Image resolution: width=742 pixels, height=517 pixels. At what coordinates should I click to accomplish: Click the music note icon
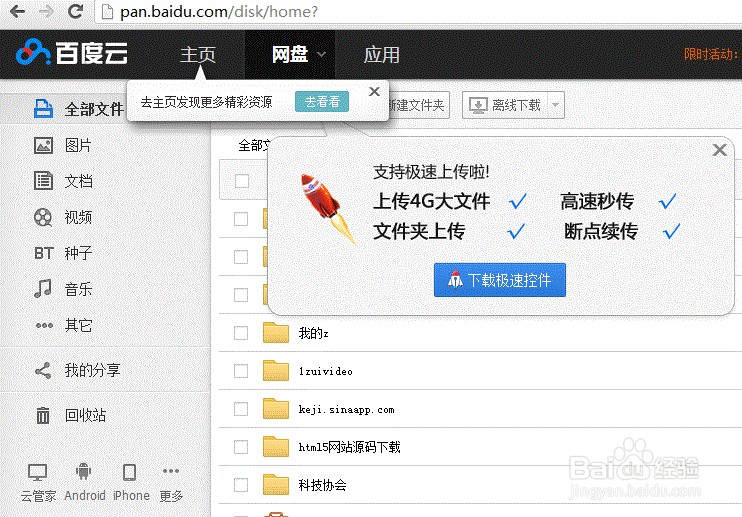(x=43, y=288)
